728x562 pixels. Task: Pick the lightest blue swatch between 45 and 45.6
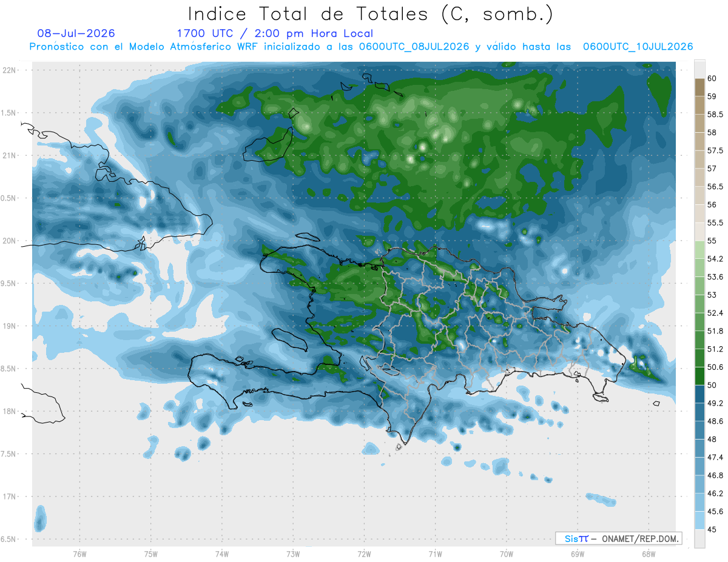(699, 521)
